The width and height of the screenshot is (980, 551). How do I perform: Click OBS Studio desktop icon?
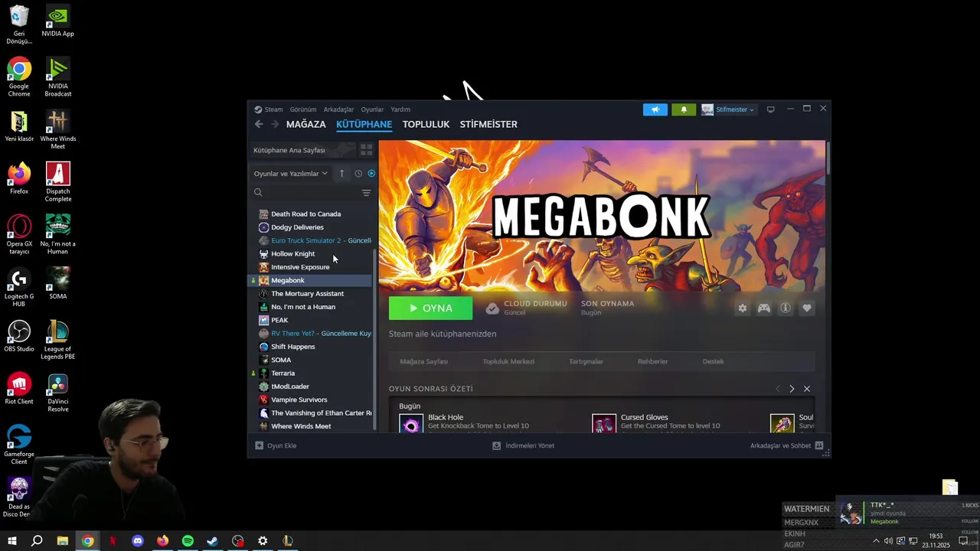click(19, 336)
